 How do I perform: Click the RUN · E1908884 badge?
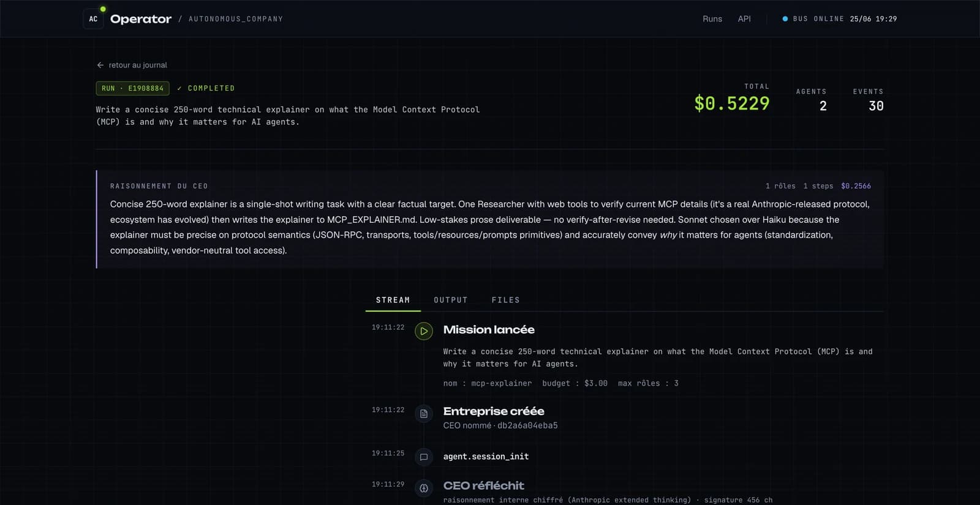coord(133,88)
